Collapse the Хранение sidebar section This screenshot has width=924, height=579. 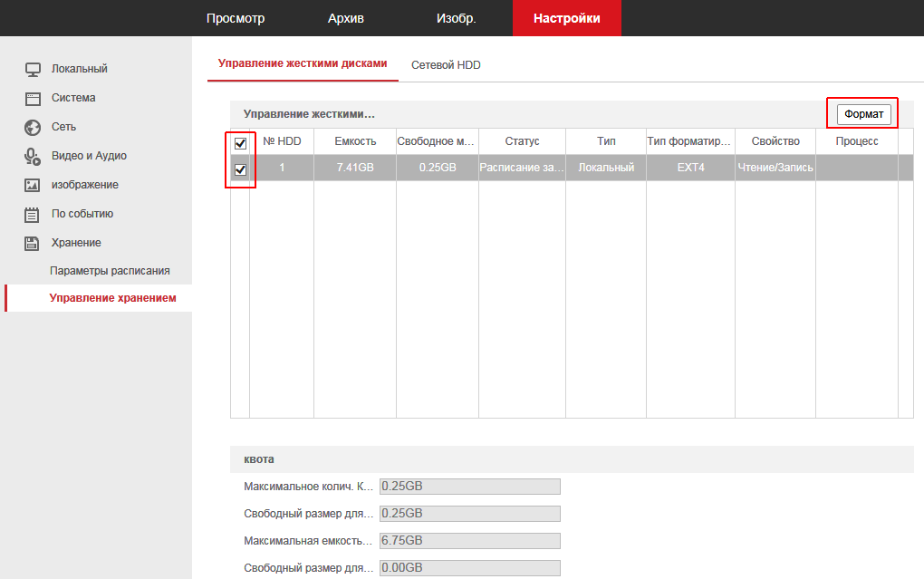coord(76,242)
